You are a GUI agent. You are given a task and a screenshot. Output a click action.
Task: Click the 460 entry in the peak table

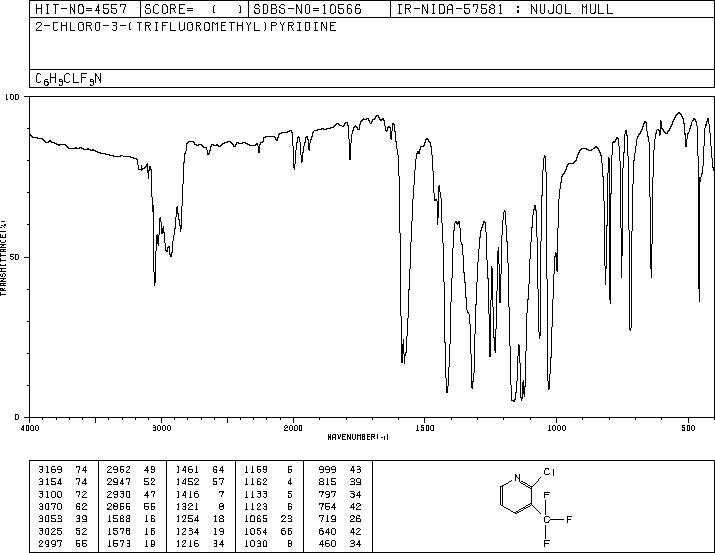click(327, 543)
